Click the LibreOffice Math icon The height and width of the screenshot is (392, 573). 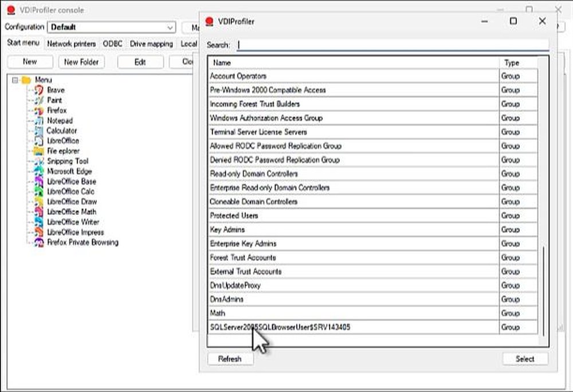click(39, 212)
